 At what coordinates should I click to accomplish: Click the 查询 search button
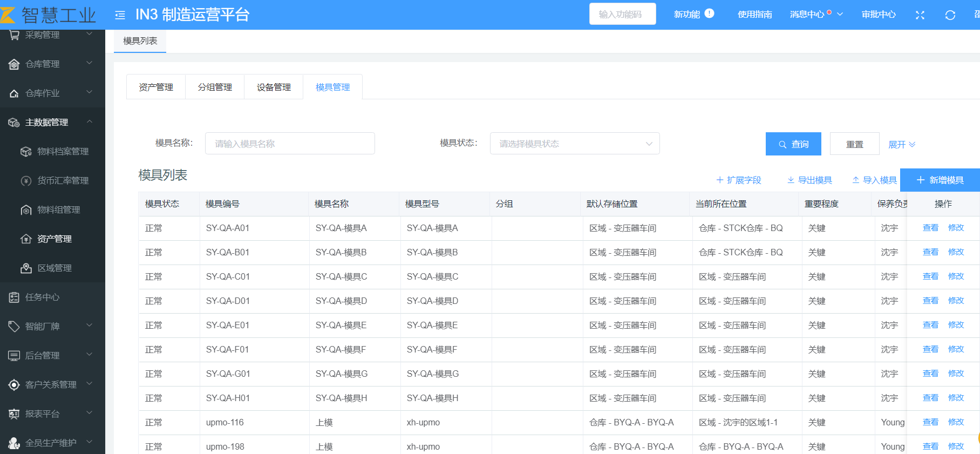[793, 144]
